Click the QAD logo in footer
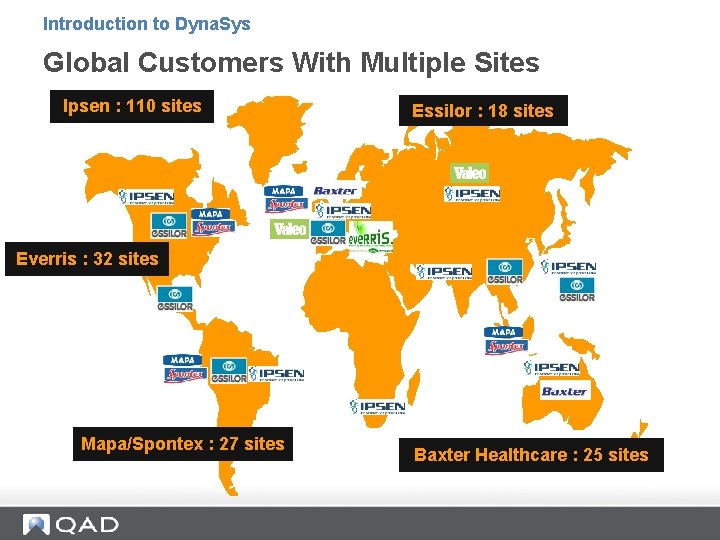The height and width of the screenshot is (540, 720). tap(71, 524)
